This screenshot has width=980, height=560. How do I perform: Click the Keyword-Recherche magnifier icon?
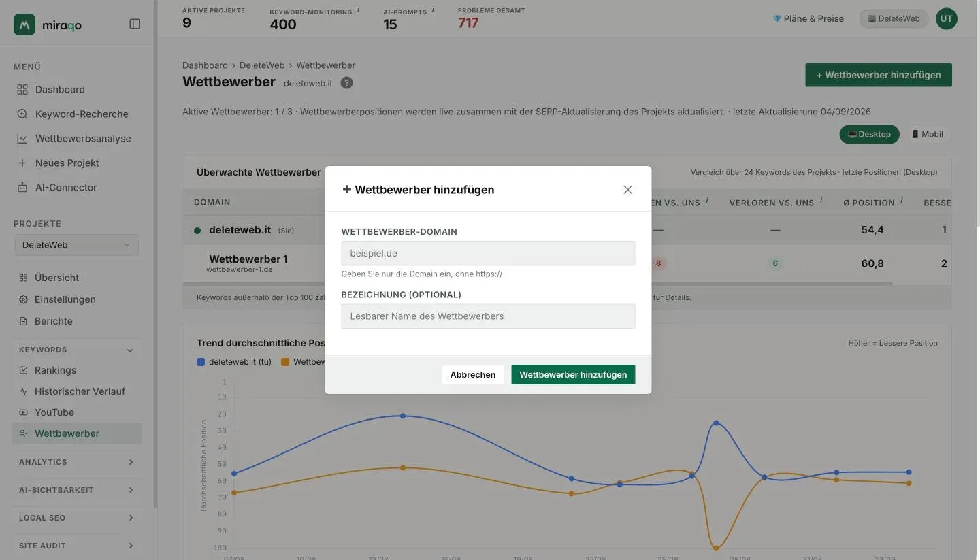pyautogui.click(x=22, y=114)
